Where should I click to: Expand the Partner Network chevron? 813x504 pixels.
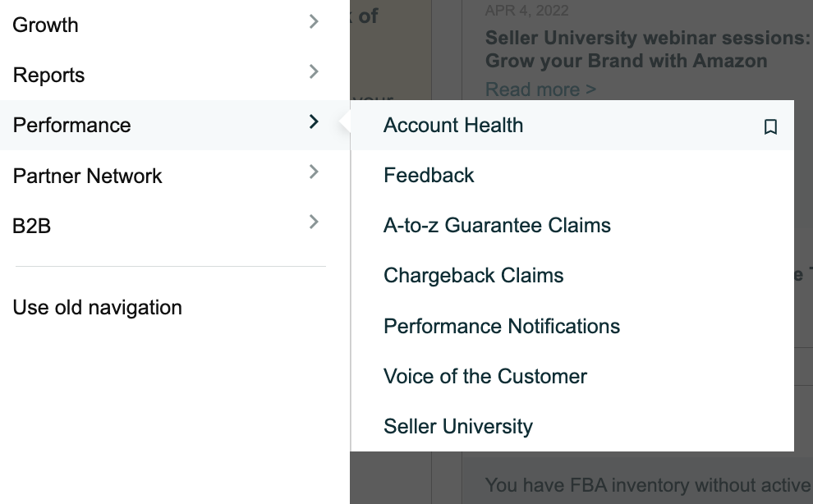314,172
